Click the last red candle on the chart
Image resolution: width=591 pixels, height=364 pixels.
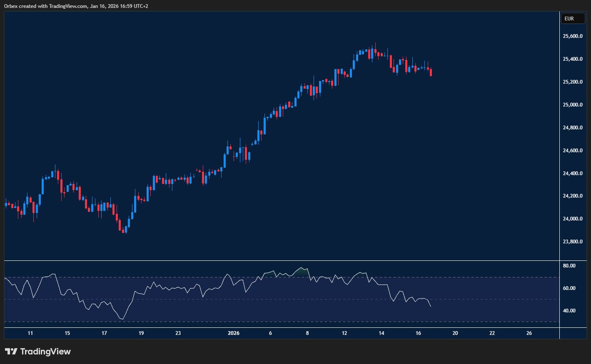click(431, 72)
